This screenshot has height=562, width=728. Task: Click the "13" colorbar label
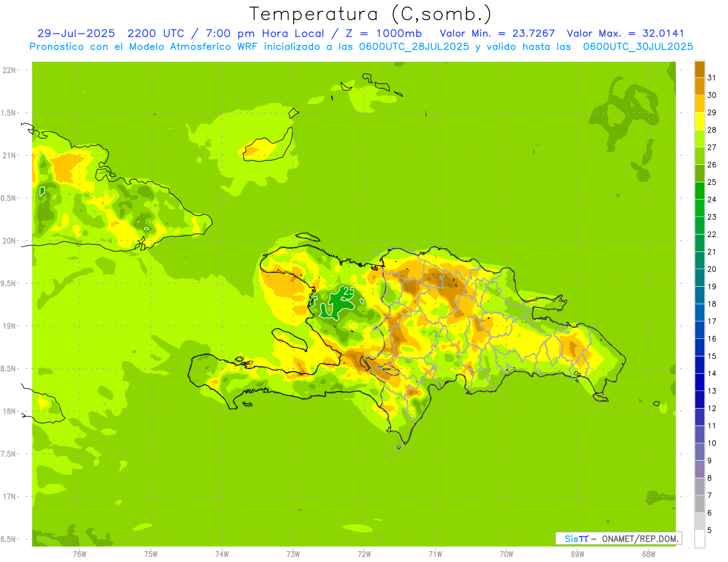point(712,391)
